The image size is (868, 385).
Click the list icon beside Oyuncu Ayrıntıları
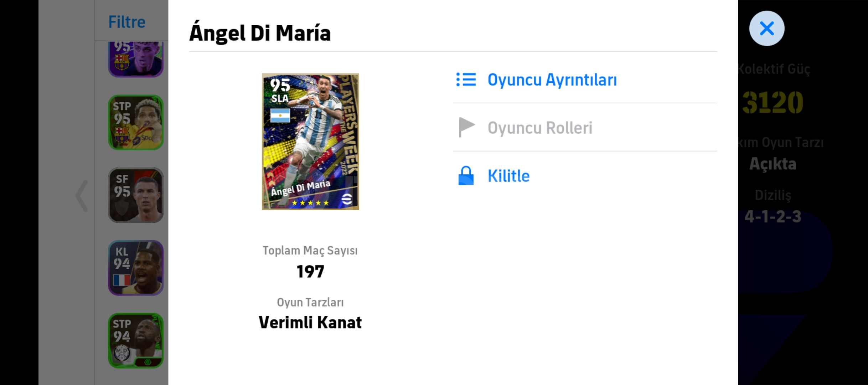[x=466, y=79]
